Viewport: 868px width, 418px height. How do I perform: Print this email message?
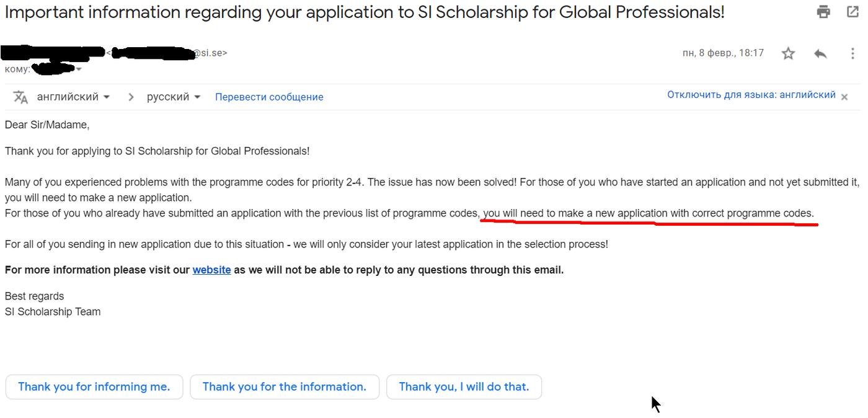(x=823, y=12)
